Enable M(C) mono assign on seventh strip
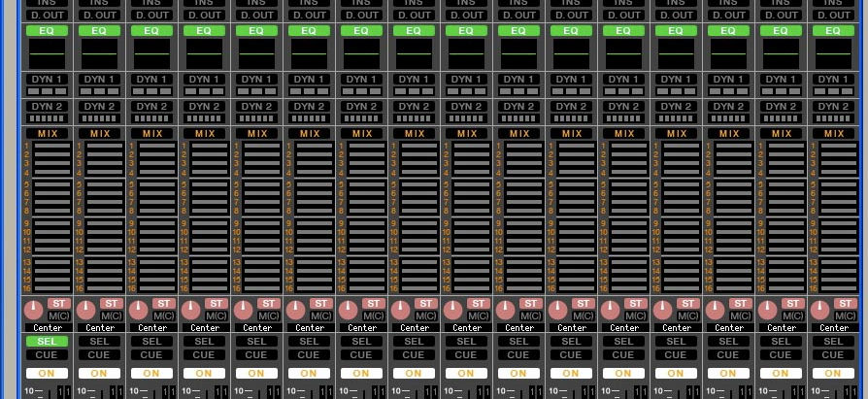Screen dimensions: 868x399 click(374, 316)
